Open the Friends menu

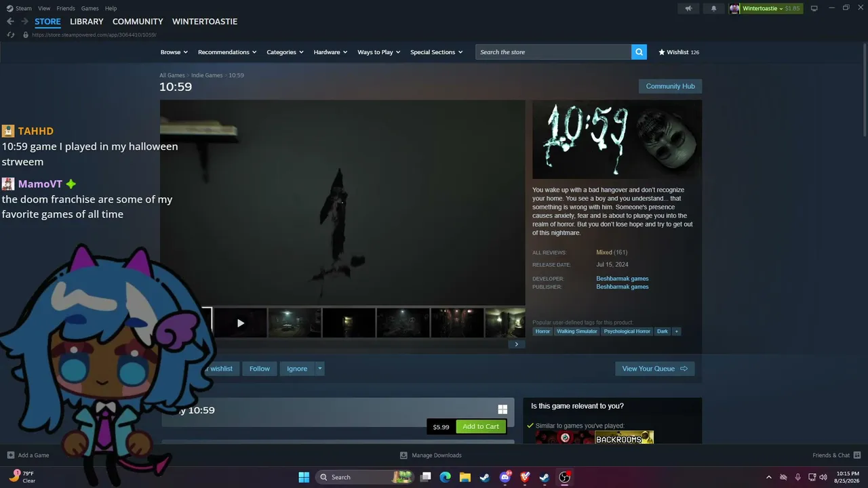pyautogui.click(x=66, y=8)
